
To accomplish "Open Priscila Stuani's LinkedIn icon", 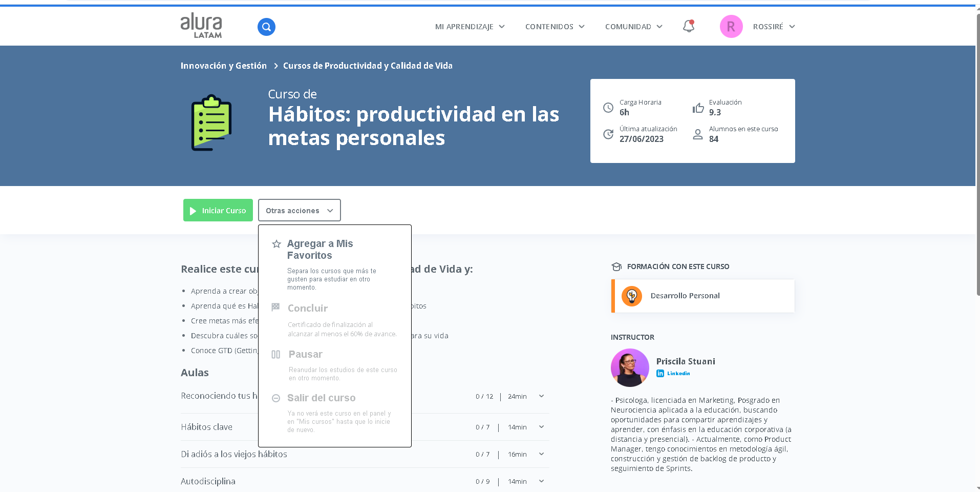I will pos(660,373).
